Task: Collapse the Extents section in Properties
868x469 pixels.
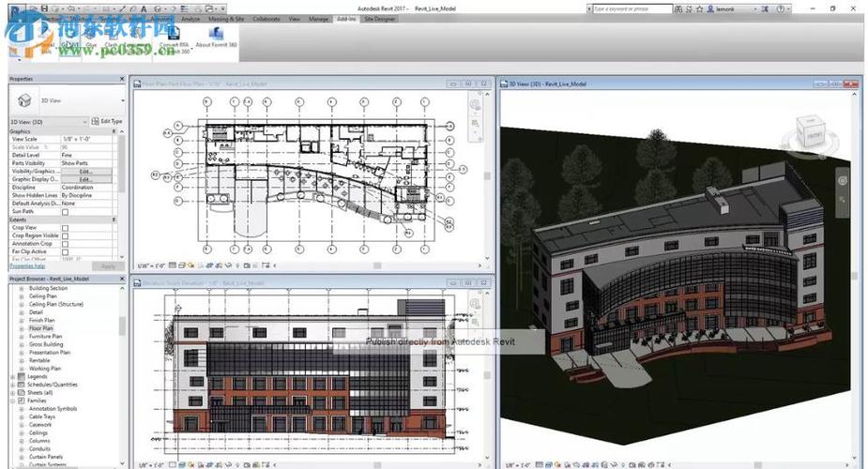Action: pos(114,220)
